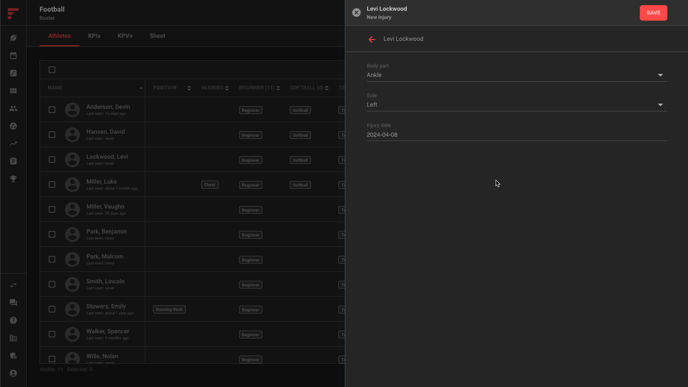
Task: Open the calendar icon in the sidebar
Action: pyautogui.click(x=13, y=56)
